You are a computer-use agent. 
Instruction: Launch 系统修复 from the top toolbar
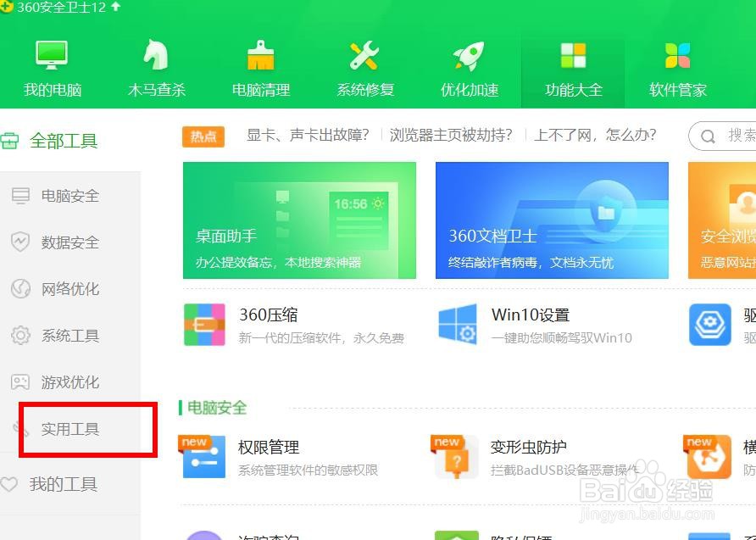pyautogui.click(x=364, y=68)
